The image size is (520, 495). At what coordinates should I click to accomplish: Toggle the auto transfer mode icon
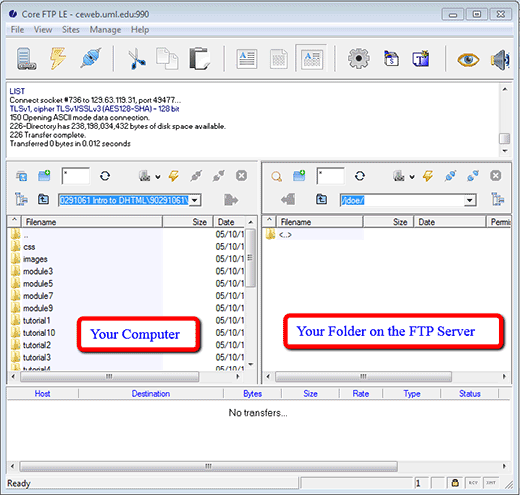312,59
